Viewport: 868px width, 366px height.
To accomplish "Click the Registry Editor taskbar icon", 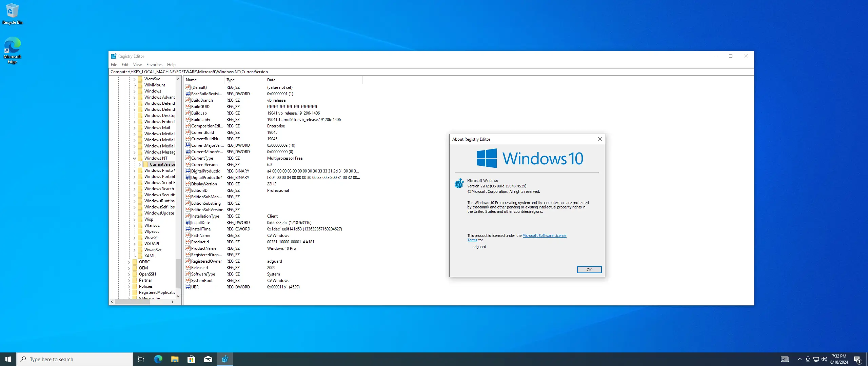I will click(x=225, y=359).
